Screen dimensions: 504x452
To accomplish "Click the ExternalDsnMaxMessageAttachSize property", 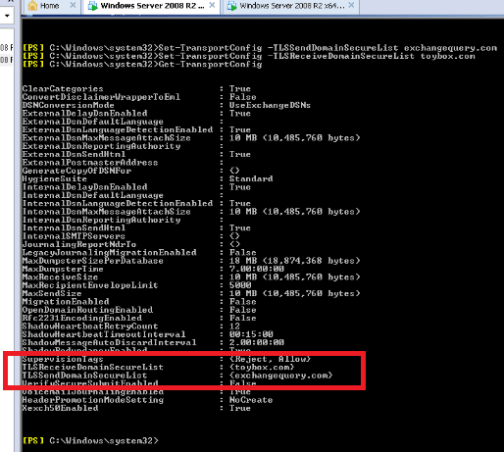I will (x=106, y=138).
